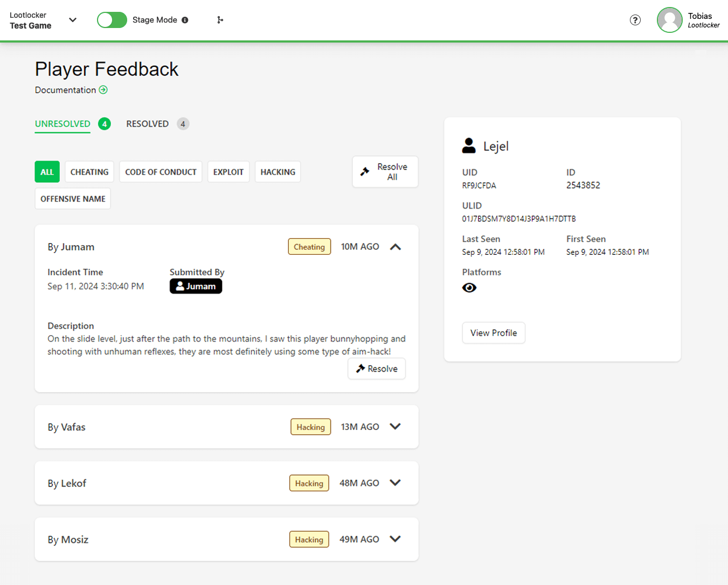Switch to the Resolved tab
Screen dimensions: 728x585
(x=148, y=124)
